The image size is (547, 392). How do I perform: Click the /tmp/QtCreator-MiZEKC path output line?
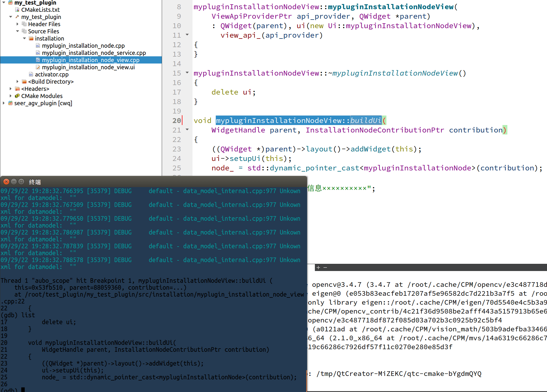pyautogui.click(x=399, y=374)
